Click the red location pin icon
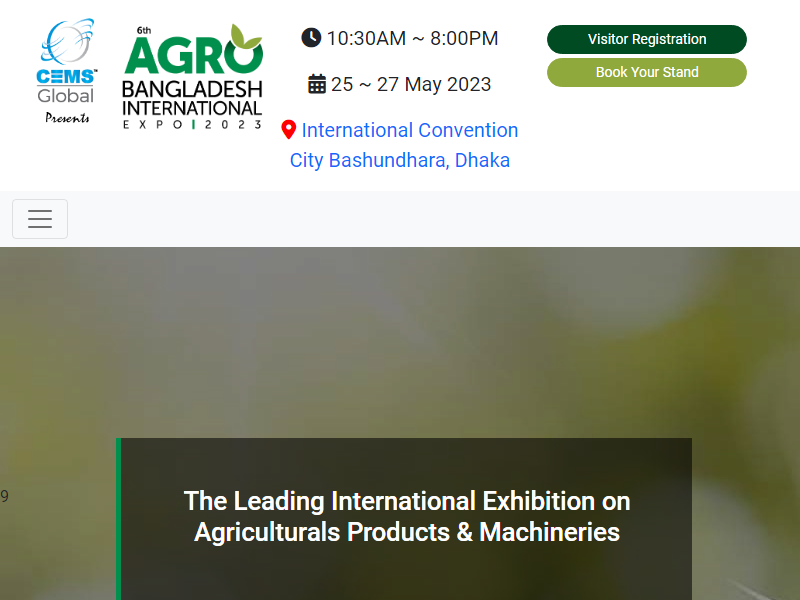Image resolution: width=800 pixels, height=600 pixels. pyautogui.click(x=288, y=130)
